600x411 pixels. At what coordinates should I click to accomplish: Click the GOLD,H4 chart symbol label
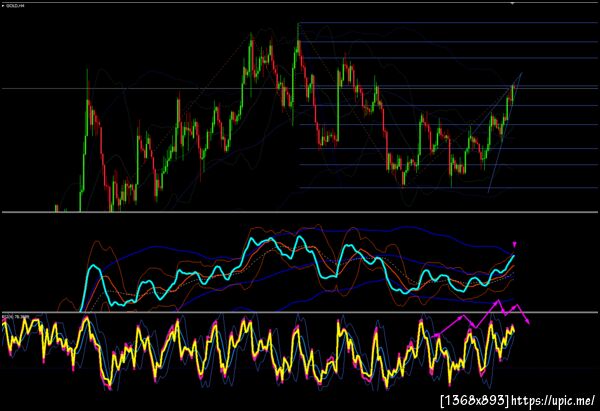click(x=15, y=6)
